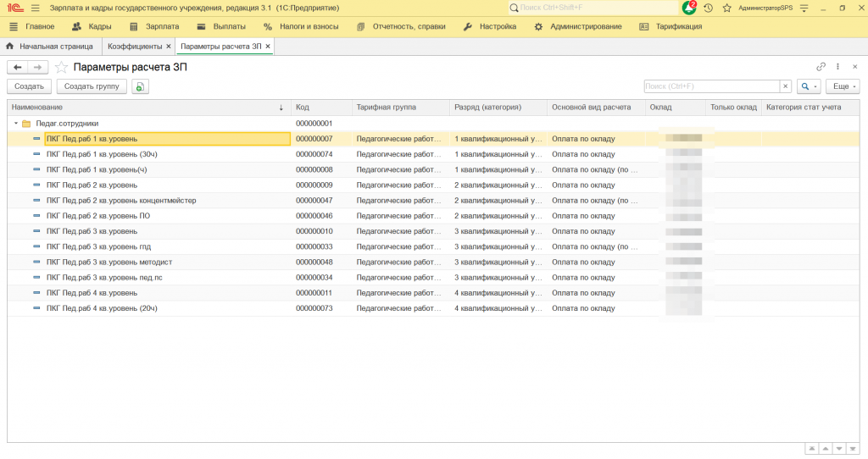Open Налоги и взносы menu
This screenshot has height=459, width=868.
(301, 26)
